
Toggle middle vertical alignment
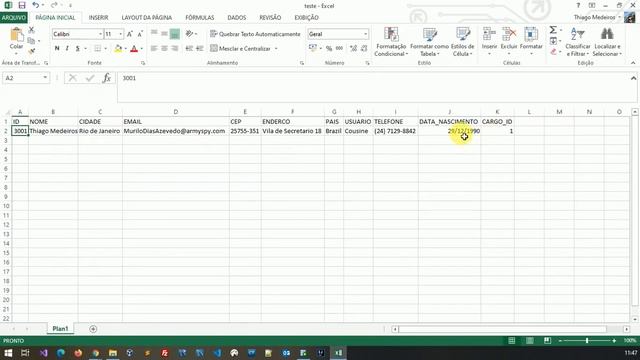(164, 34)
